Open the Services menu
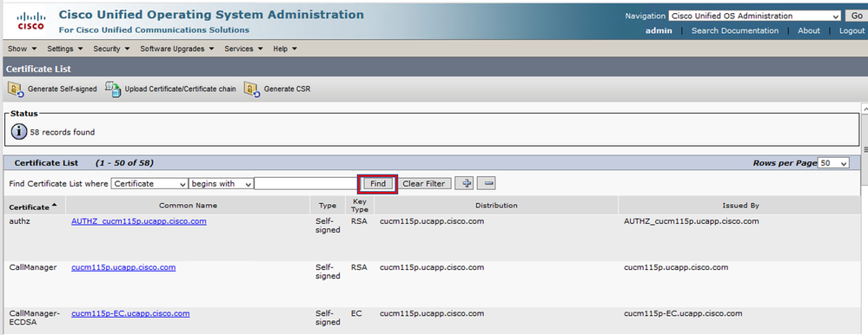This screenshot has height=335, width=868. pyautogui.click(x=243, y=49)
